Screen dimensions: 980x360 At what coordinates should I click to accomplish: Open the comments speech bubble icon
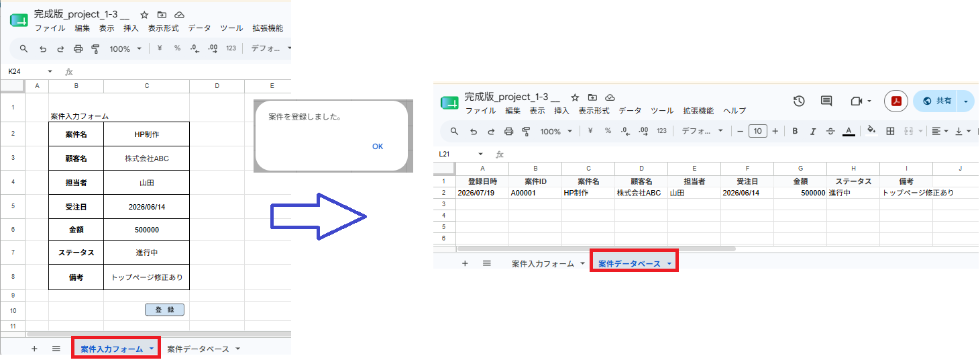826,101
